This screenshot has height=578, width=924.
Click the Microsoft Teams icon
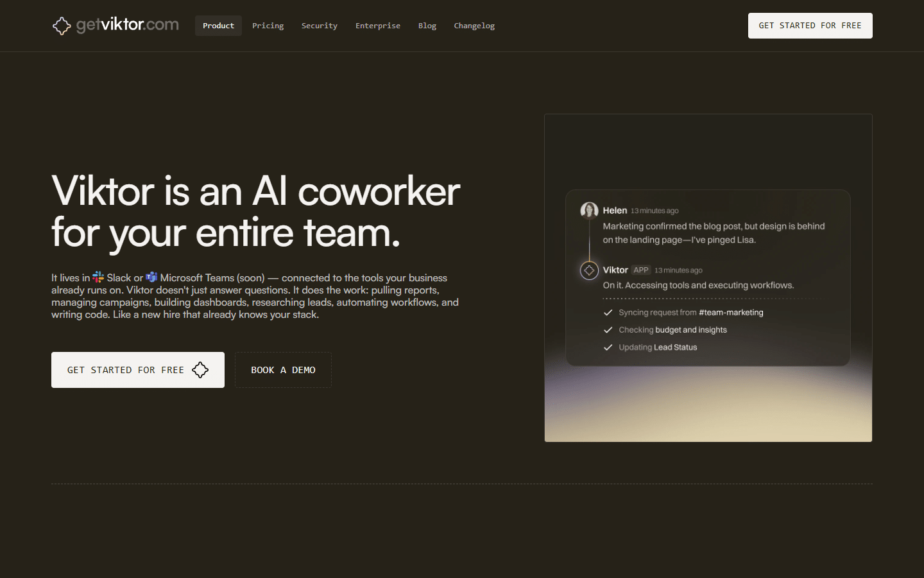151,277
